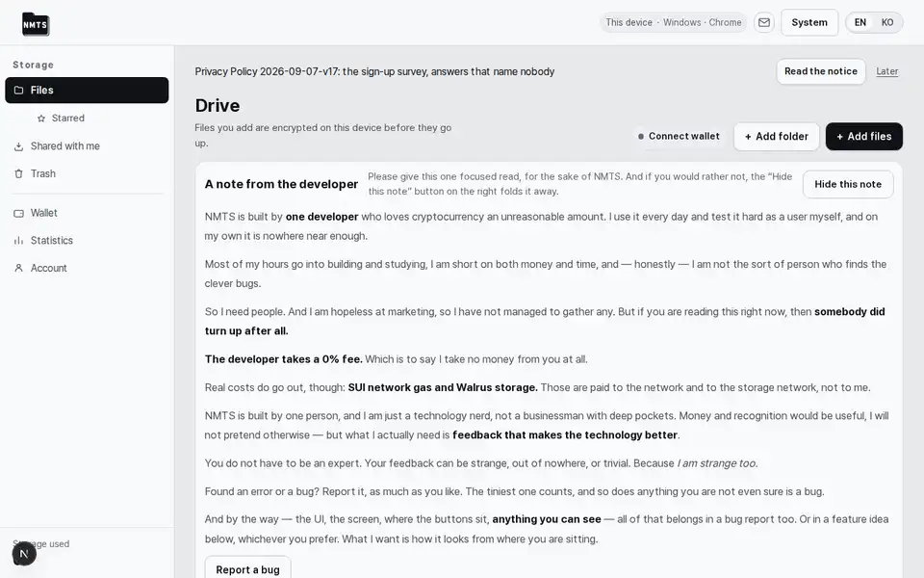The image size is (924, 578).
Task: Click the Add folder button
Action: point(776,136)
